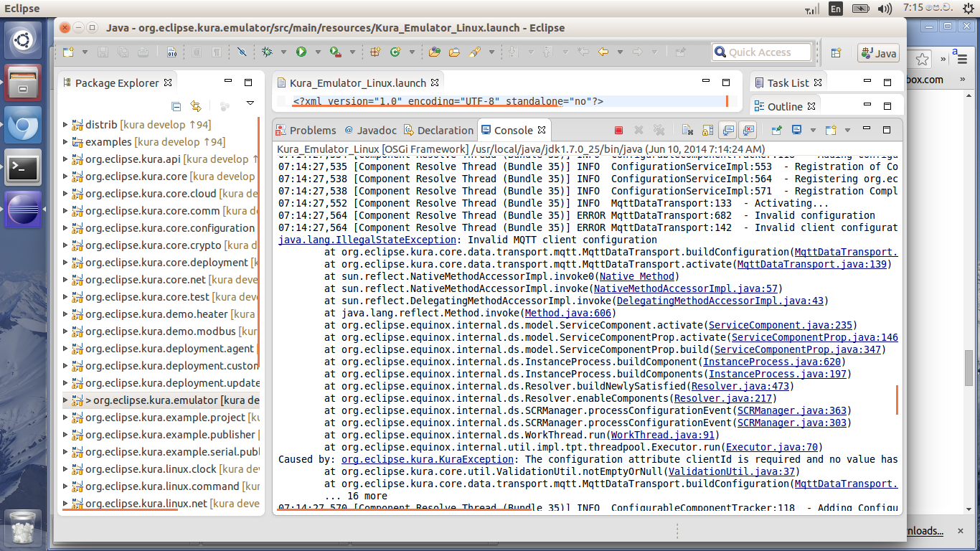This screenshot has height=551, width=980.
Task: Open the Ubuntu Dash launcher
Action: point(24,41)
